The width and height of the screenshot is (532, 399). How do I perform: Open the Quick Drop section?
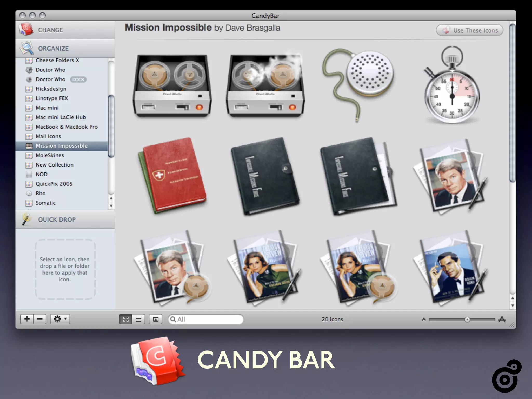tap(57, 220)
